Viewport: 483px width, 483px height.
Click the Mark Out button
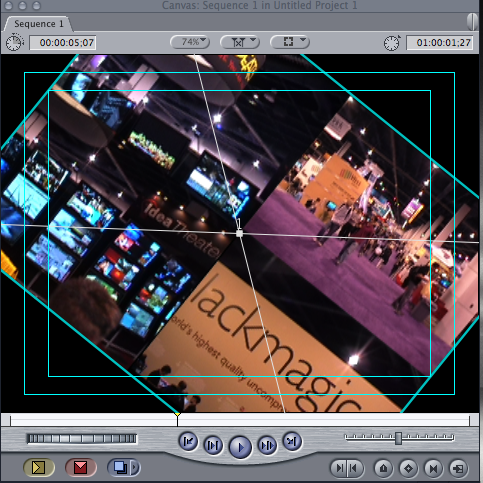coord(355,469)
